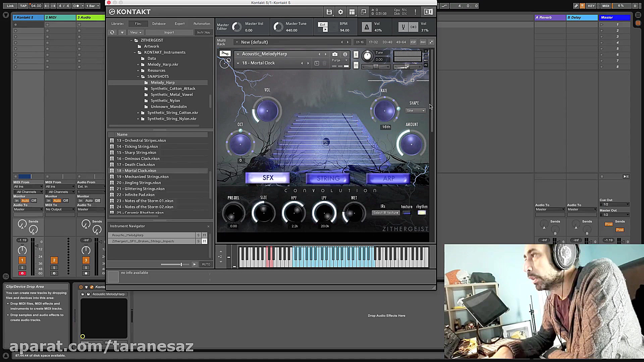Click the tuning fork icon near G#3
The image size is (644, 362).
point(403,27)
